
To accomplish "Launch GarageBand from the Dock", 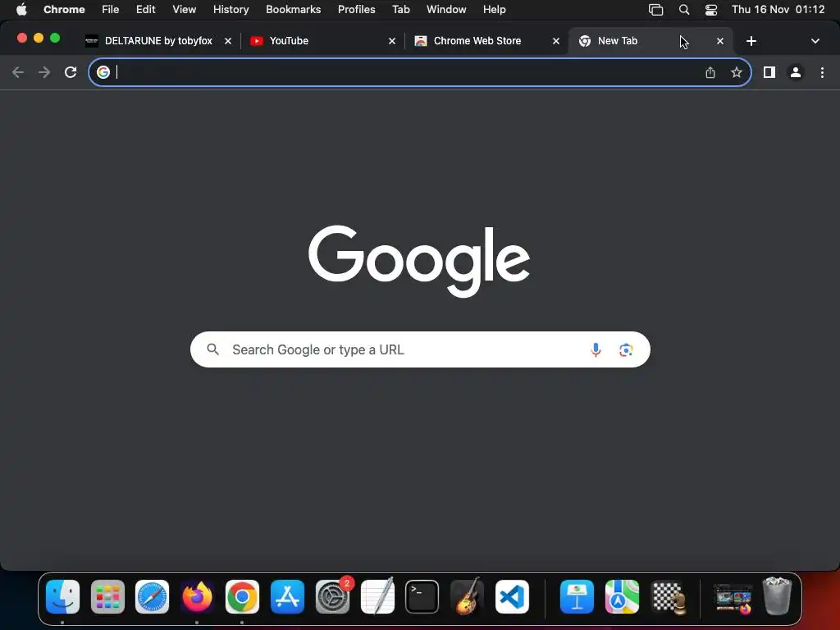I will click(467, 596).
